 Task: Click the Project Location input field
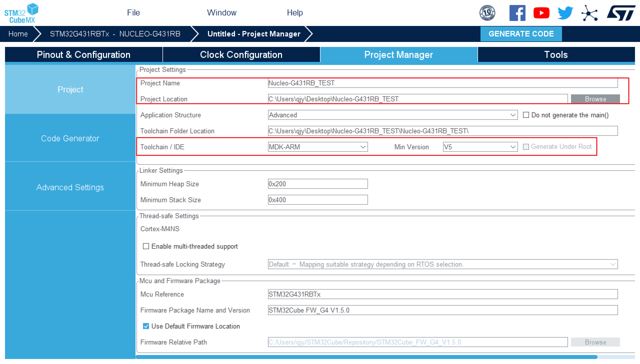tap(417, 99)
